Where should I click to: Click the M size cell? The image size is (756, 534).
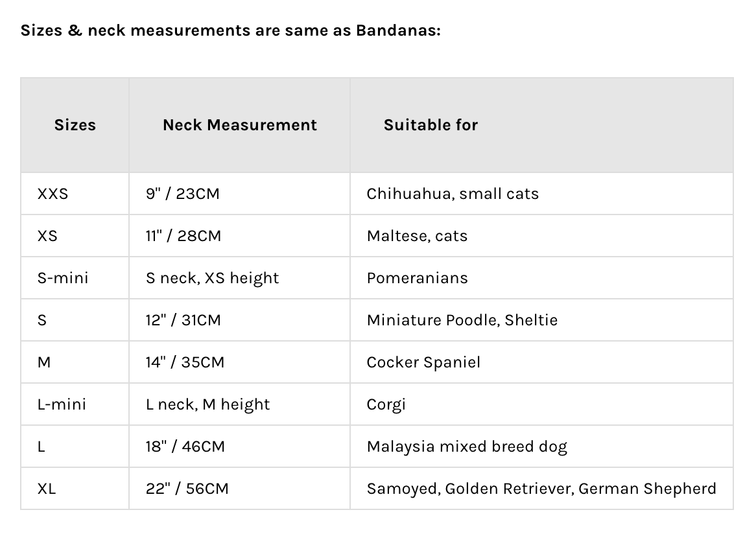click(44, 362)
